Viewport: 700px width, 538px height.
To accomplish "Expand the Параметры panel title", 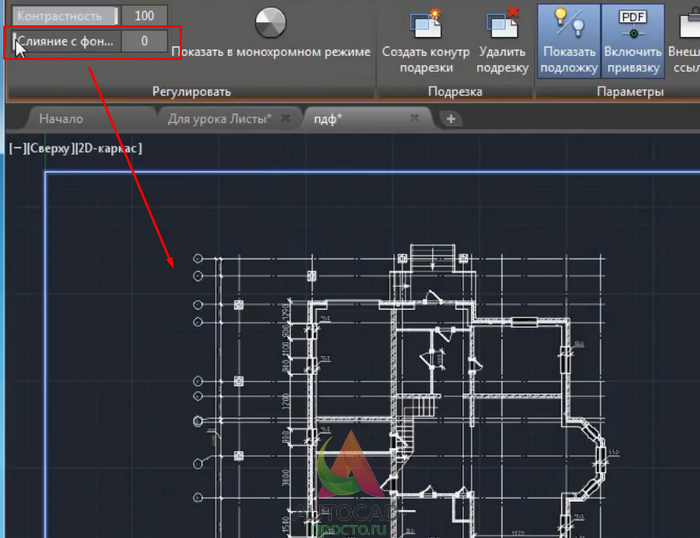I will point(630,92).
